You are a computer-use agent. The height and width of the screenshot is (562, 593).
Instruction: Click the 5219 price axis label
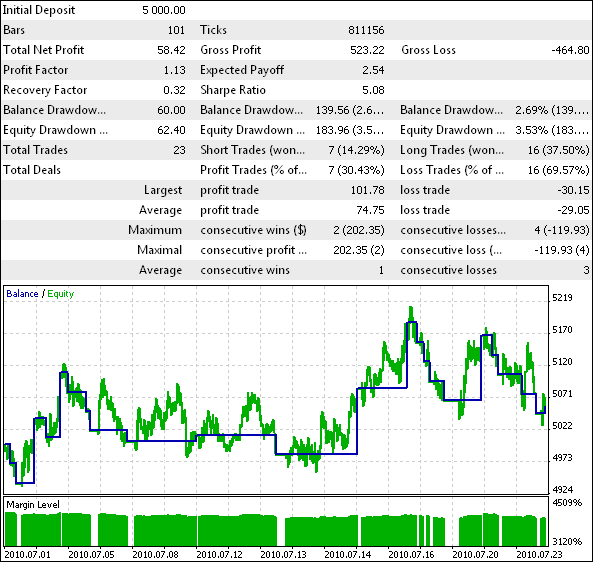tap(562, 298)
